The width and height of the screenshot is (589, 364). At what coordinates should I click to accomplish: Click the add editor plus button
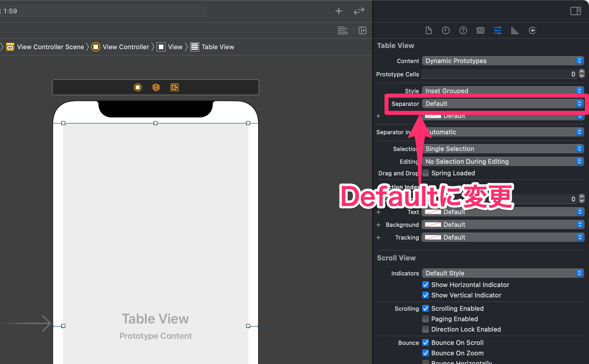pyautogui.click(x=339, y=11)
